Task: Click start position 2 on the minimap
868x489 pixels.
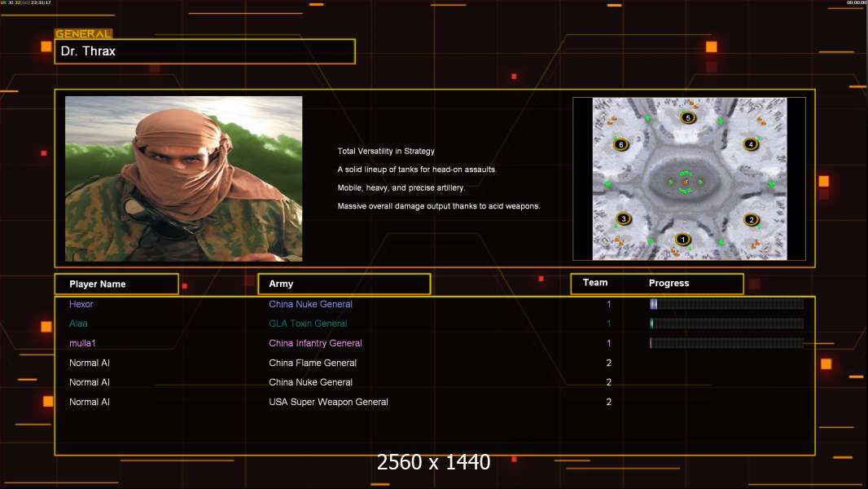Action: [752, 219]
